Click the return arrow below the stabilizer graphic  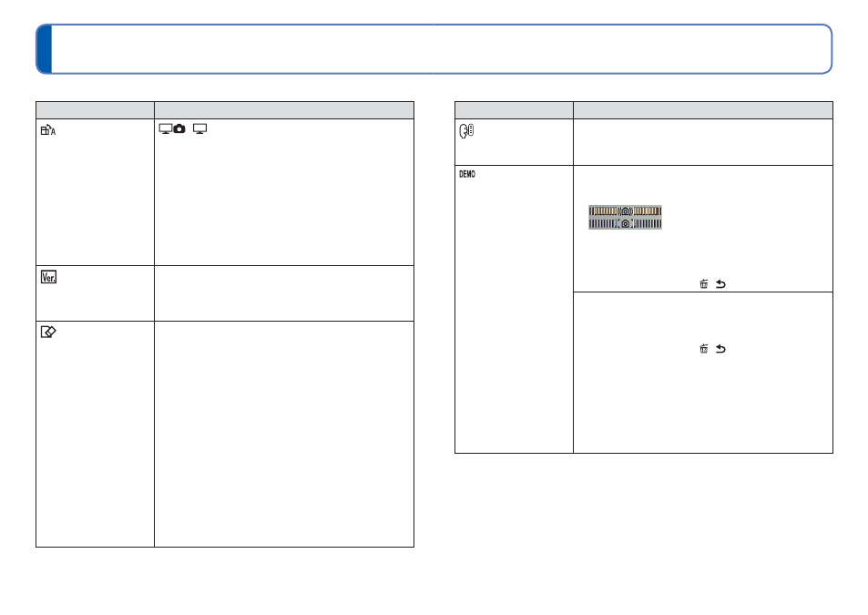[720, 284]
